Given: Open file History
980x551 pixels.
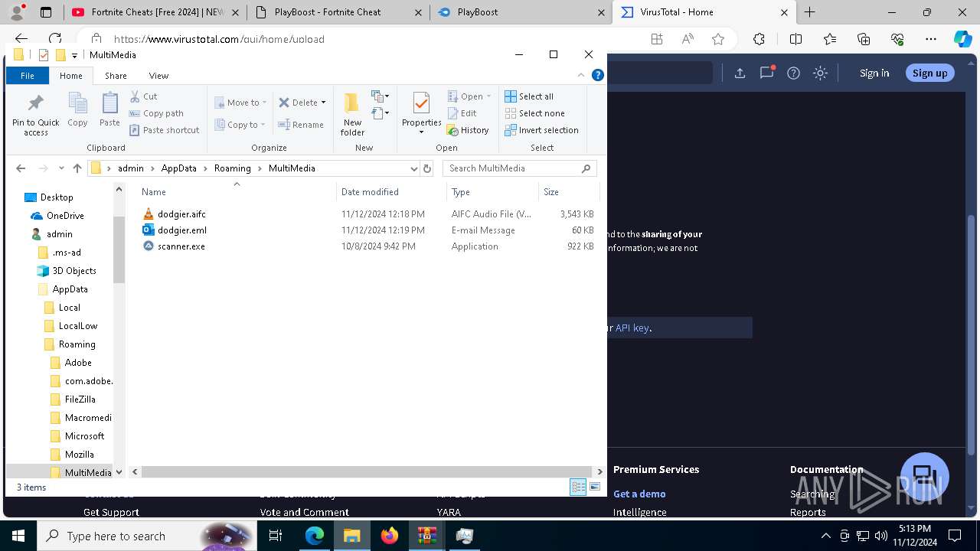Looking at the screenshot, I should [468, 130].
